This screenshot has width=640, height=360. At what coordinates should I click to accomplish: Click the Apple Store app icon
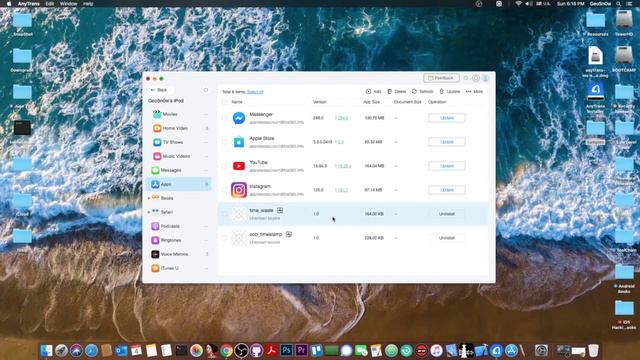point(239,142)
